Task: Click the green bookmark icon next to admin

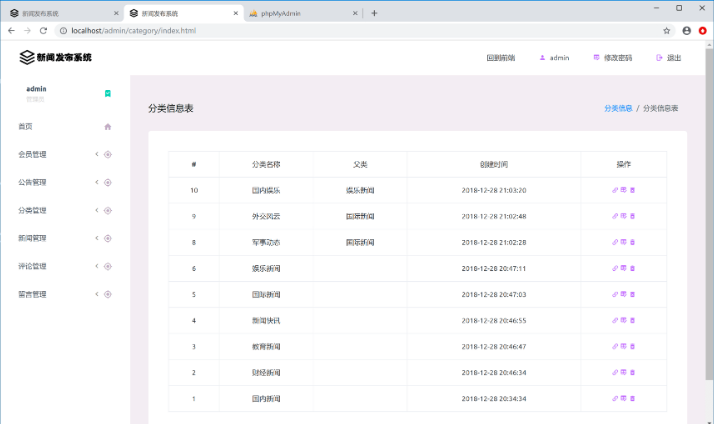Action: click(108, 93)
